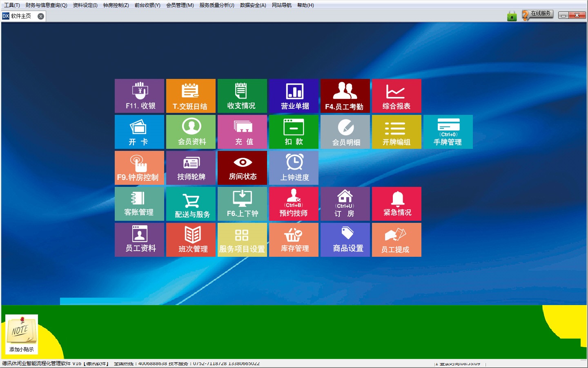Viewport: 588px width, 368px height.
Task: Open the 客账管理 guest accounts tile
Action: (139, 204)
